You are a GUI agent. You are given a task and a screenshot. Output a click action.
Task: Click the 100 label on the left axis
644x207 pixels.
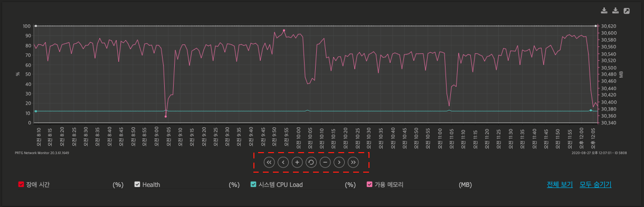click(27, 26)
